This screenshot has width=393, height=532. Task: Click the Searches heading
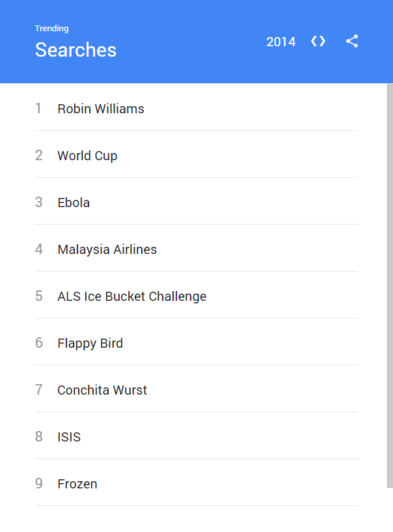pyautogui.click(x=75, y=50)
